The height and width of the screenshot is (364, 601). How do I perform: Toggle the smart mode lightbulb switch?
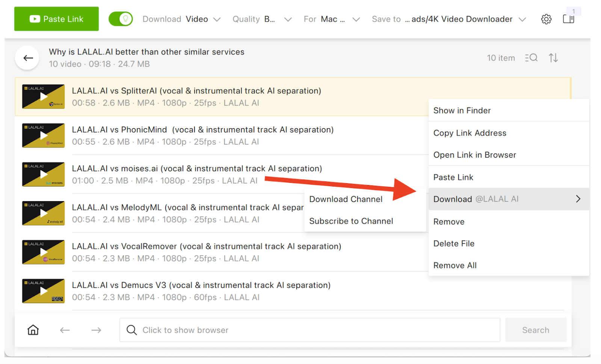coord(121,19)
